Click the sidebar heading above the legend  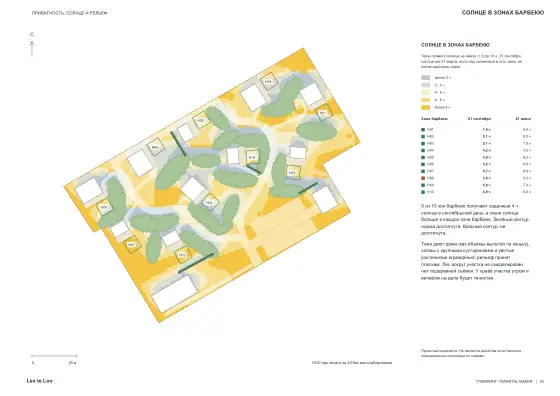coord(455,45)
